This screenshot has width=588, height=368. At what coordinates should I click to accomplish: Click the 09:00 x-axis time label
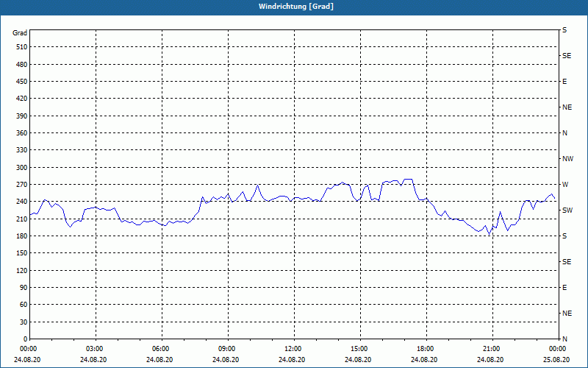pyautogui.click(x=226, y=349)
